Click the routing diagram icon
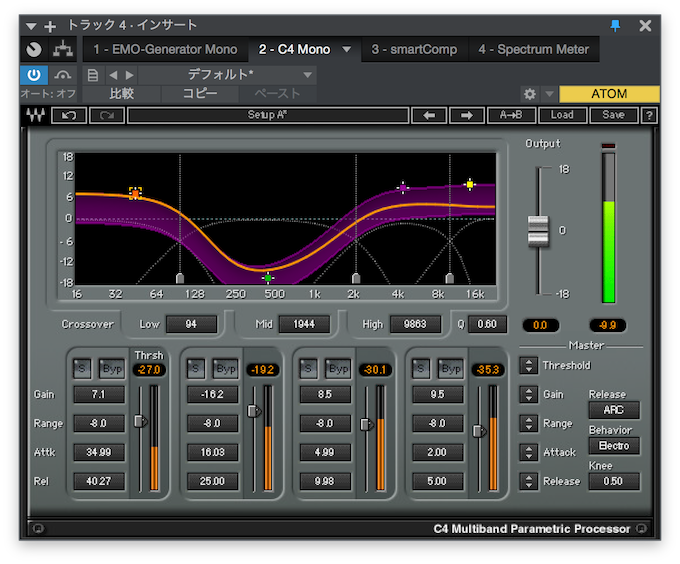Screen dimensions: 680x564 coord(63,49)
